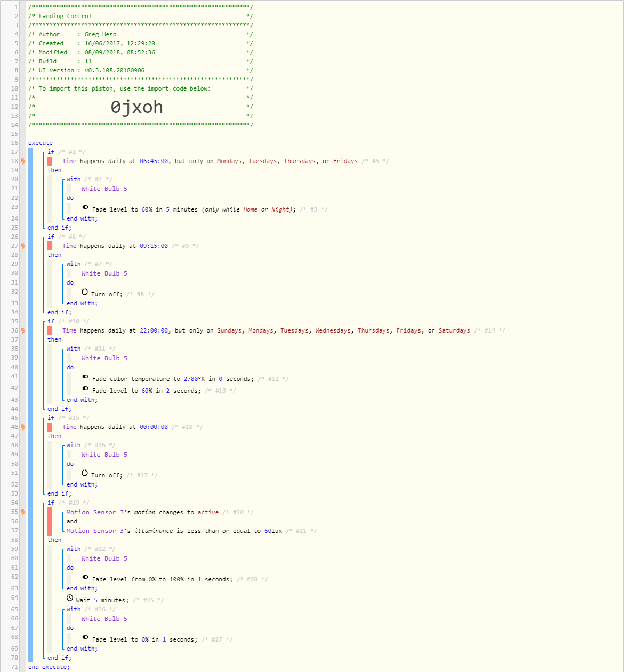
Task: Click the fade icon before 'Fade level to 60% in 5 minutes'
Action: 85,207
